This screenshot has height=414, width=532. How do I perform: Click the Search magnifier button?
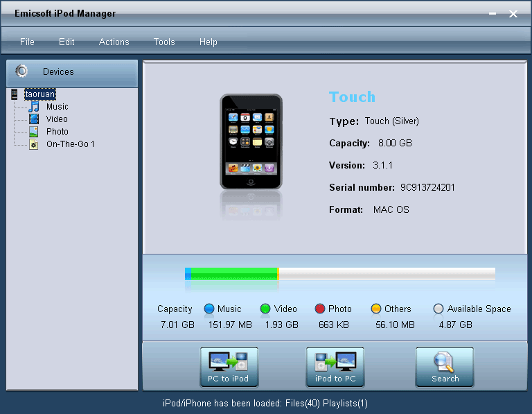tap(445, 367)
